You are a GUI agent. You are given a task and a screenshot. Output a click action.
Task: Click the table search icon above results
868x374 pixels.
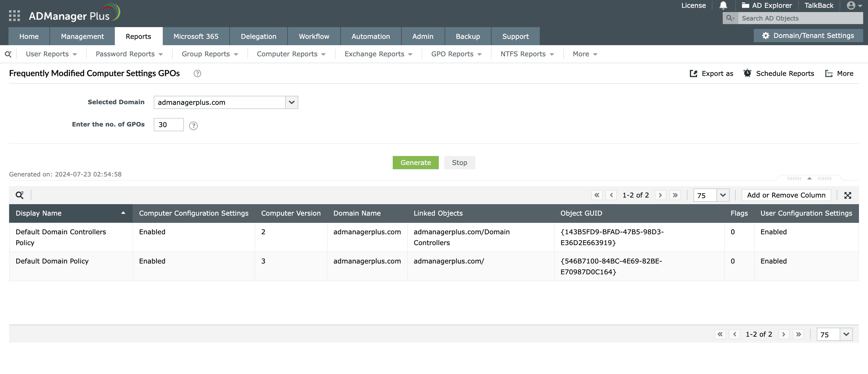pos(20,195)
